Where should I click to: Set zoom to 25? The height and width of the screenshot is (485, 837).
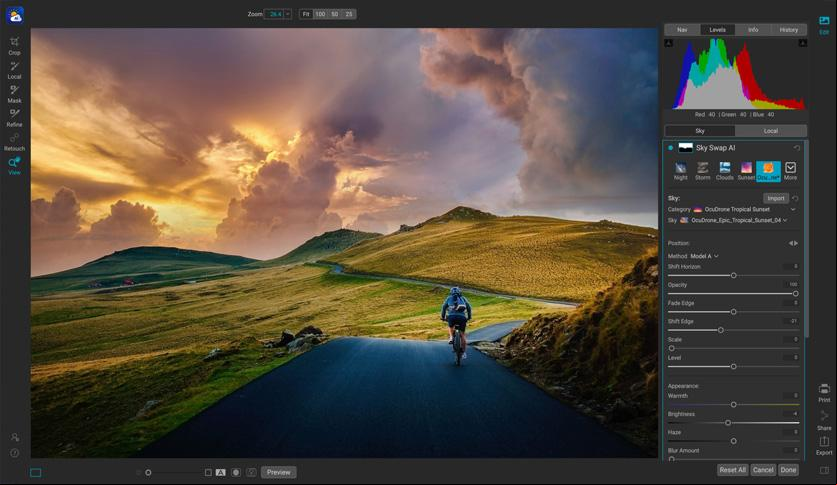pos(349,14)
